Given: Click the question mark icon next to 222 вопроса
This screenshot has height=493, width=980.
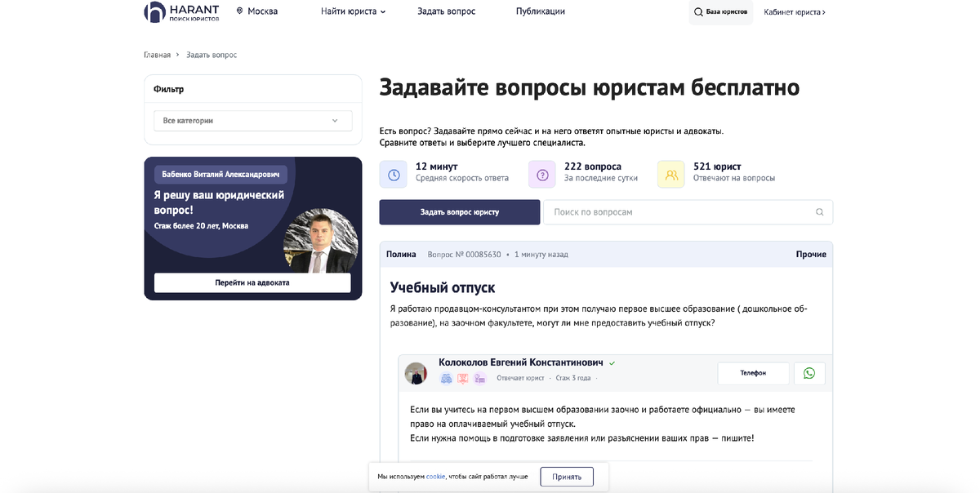Looking at the screenshot, I should coord(541,173).
